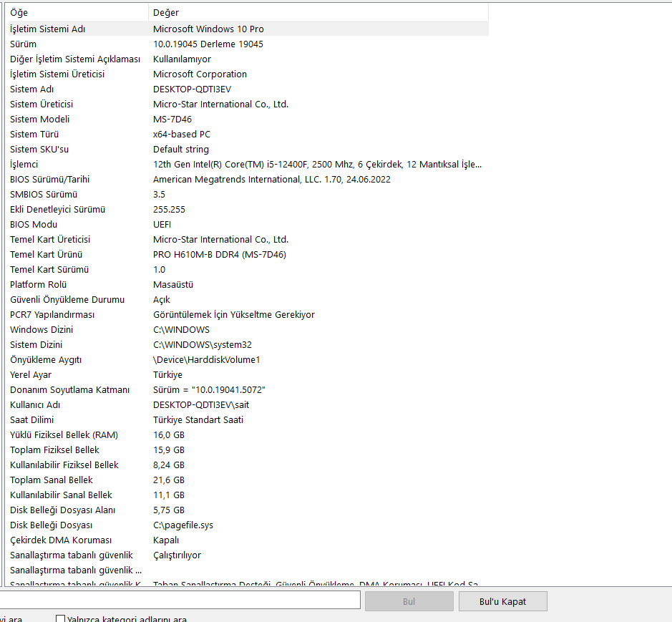This screenshot has height=622, width=672.
Task: Click the DESKTOP-QDTI3EV\sait value
Action: [201, 404]
